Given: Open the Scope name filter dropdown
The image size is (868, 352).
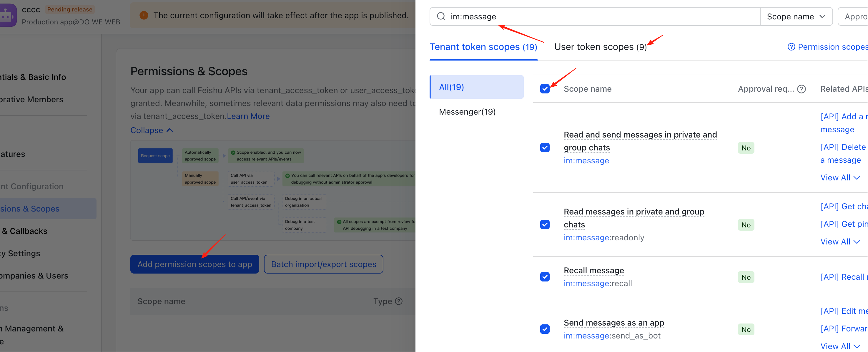Looking at the screenshot, I should [796, 16].
